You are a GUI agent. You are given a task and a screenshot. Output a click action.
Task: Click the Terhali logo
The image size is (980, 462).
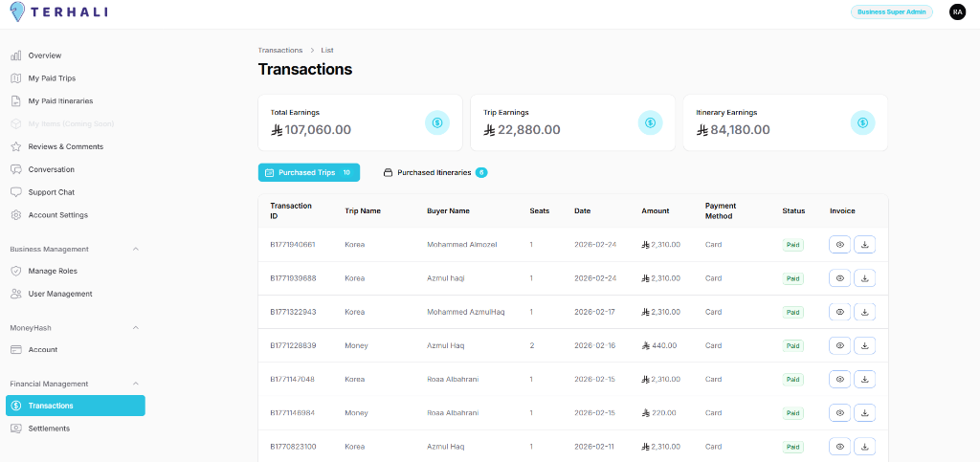58,11
